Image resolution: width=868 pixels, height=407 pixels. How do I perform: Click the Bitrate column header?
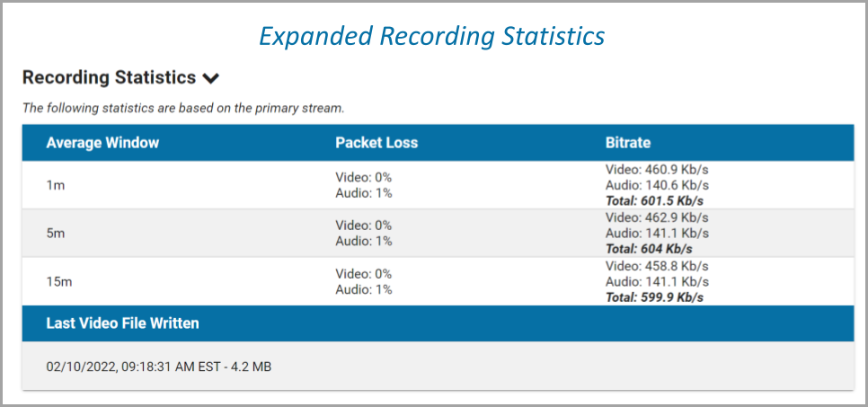628,143
